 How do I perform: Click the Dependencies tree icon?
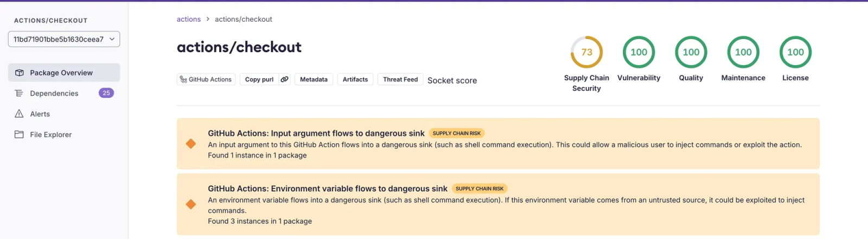point(19,93)
